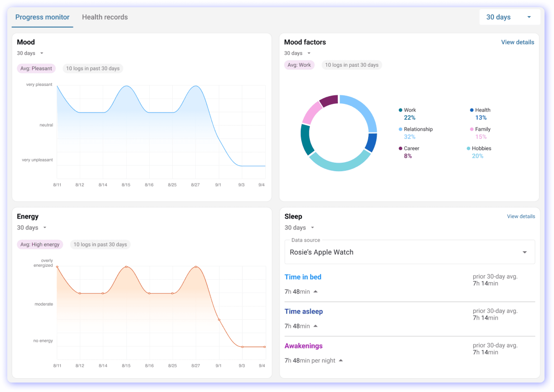Open Rosie's Apple Watch data source dropdown
The height and width of the screenshot is (392, 554).
(x=409, y=252)
